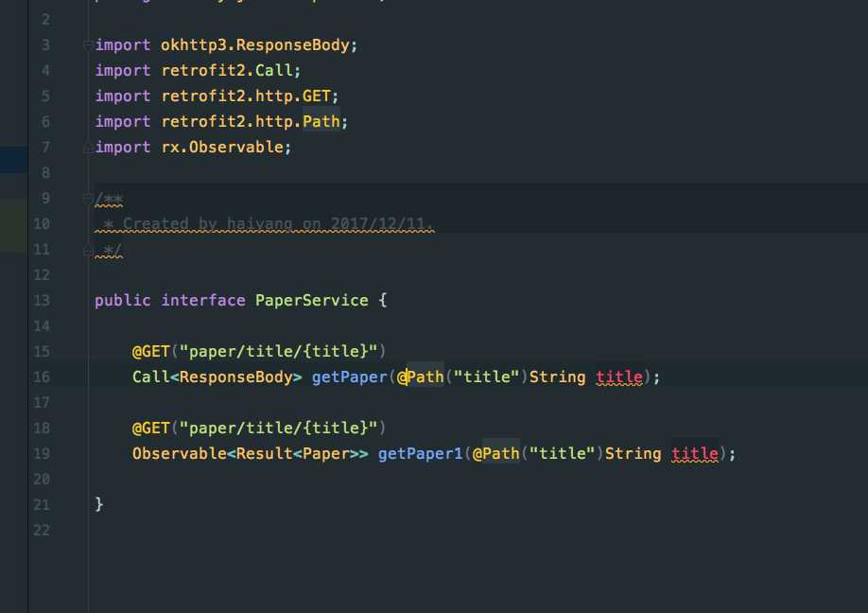
Task: Click the @Path annotation on line 16
Action: pos(420,377)
